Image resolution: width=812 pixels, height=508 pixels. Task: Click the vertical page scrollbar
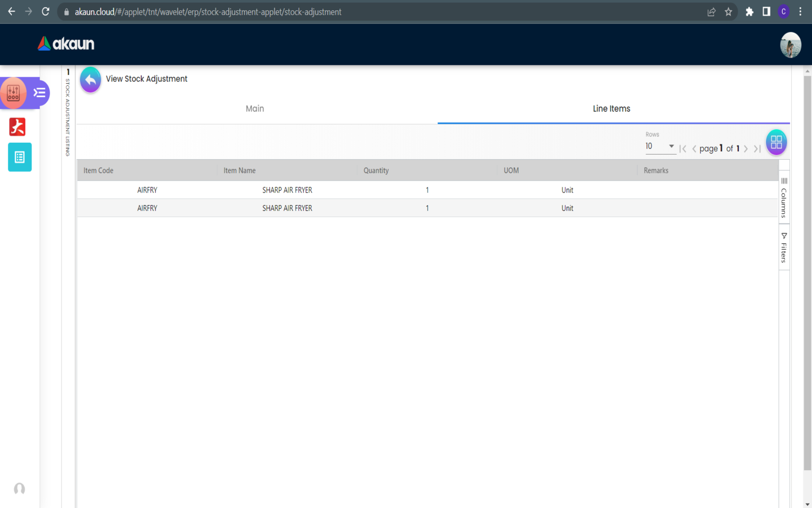coord(807,271)
